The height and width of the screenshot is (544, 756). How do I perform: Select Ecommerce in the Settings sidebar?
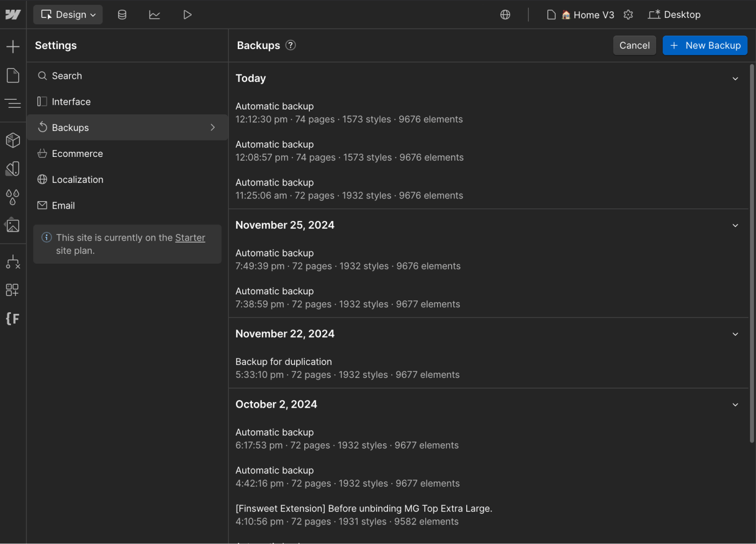77,153
